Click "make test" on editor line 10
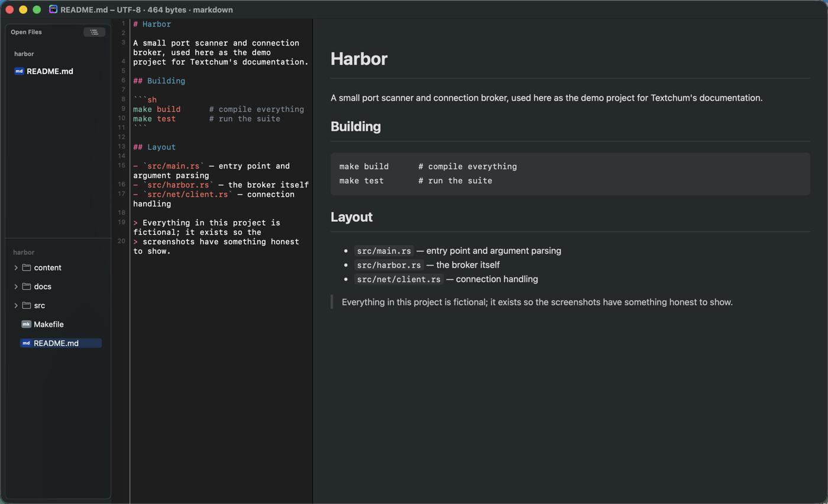This screenshot has width=828, height=504. click(154, 119)
